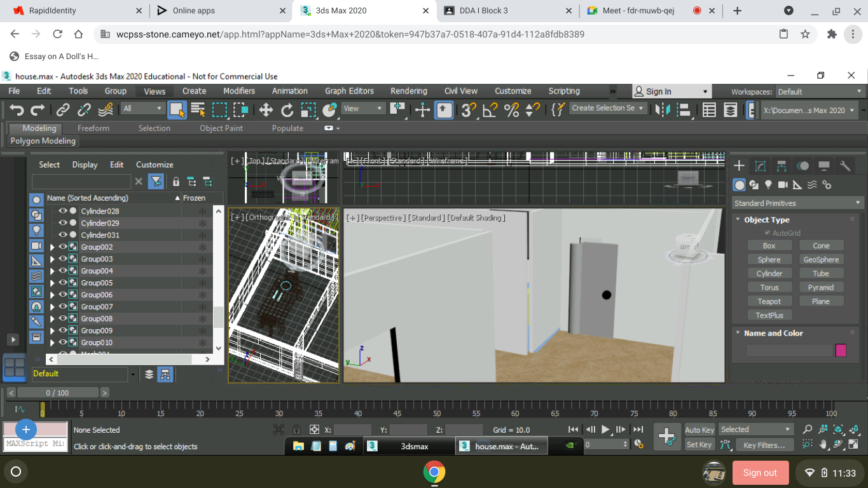Viewport: 868px width, 488px height.
Task: Open the Rendering menu
Action: pyautogui.click(x=408, y=91)
